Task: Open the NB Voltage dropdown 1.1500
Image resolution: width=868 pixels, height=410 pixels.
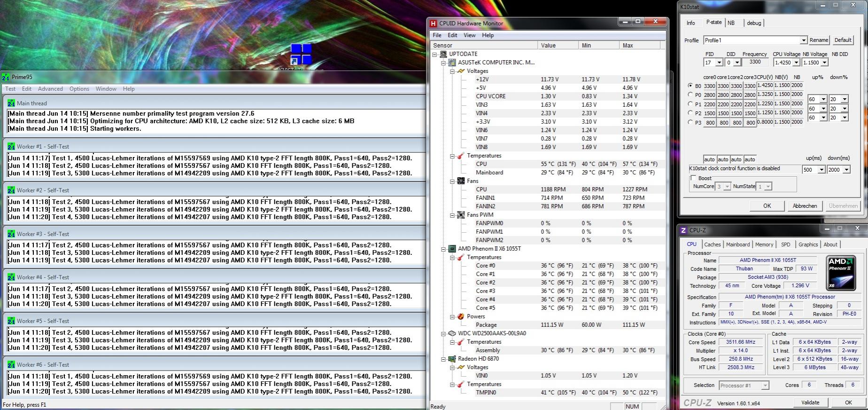Action: 824,63
